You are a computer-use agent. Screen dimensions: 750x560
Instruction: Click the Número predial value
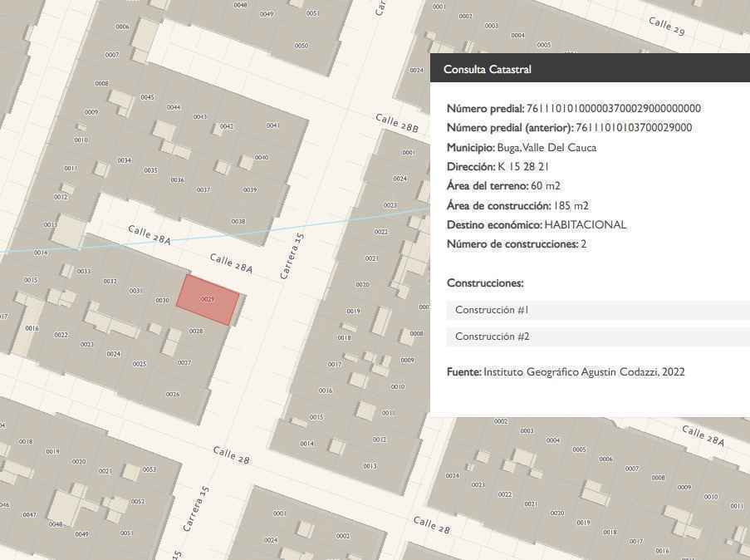pyautogui.click(x=613, y=109)
